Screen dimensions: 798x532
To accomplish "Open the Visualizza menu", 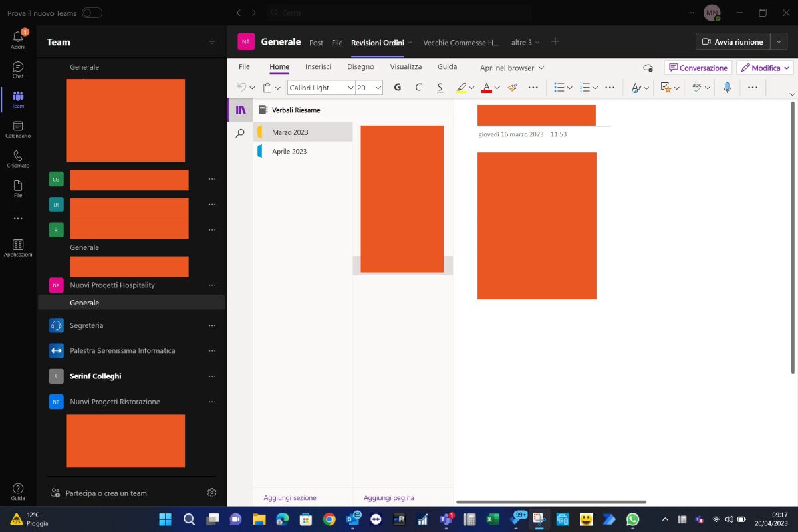I will point(405,66).
